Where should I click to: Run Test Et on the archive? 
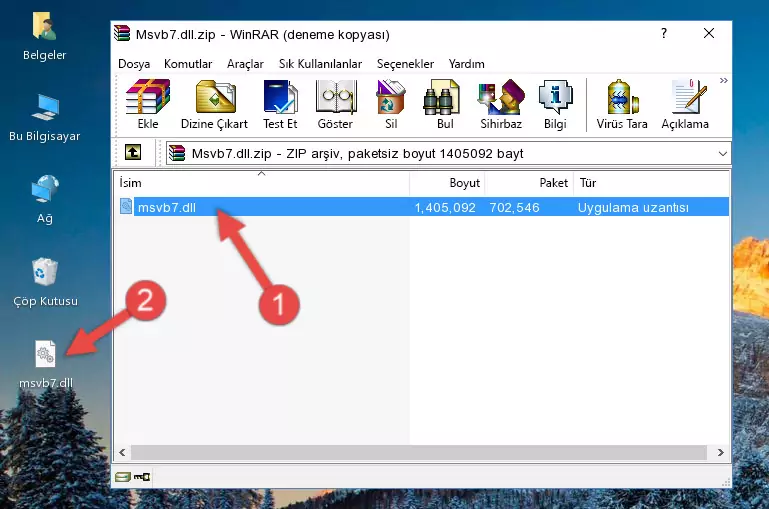pyautogui.click(x=280, y=104)
